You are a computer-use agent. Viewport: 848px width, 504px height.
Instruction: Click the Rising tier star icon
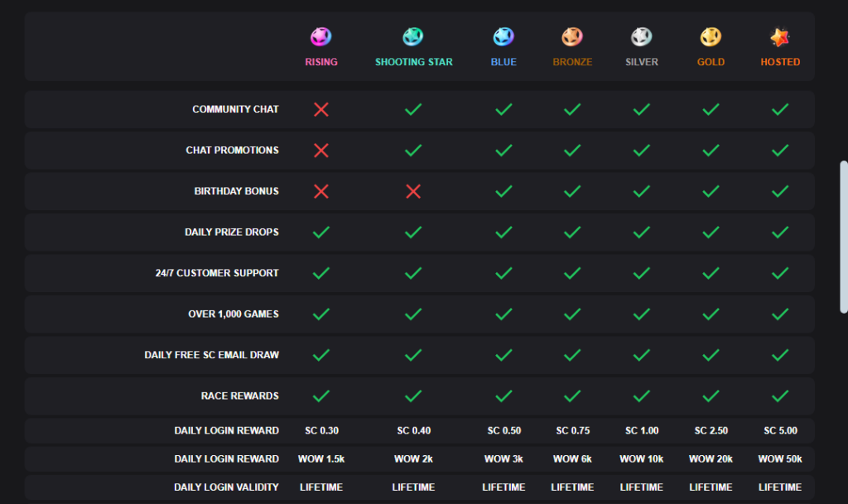320,37
